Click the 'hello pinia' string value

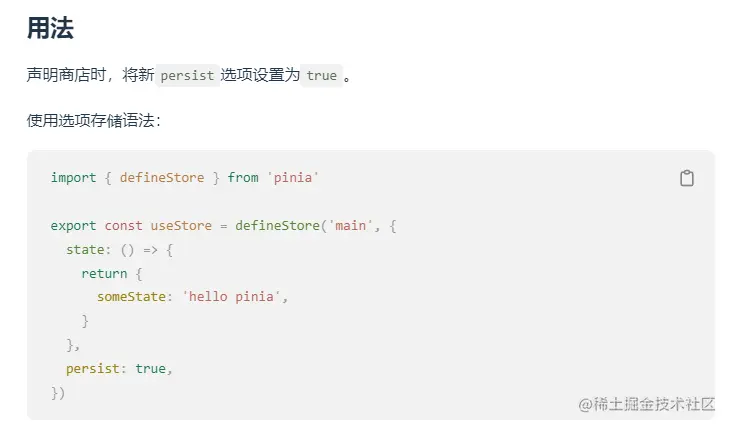(234, 297)
